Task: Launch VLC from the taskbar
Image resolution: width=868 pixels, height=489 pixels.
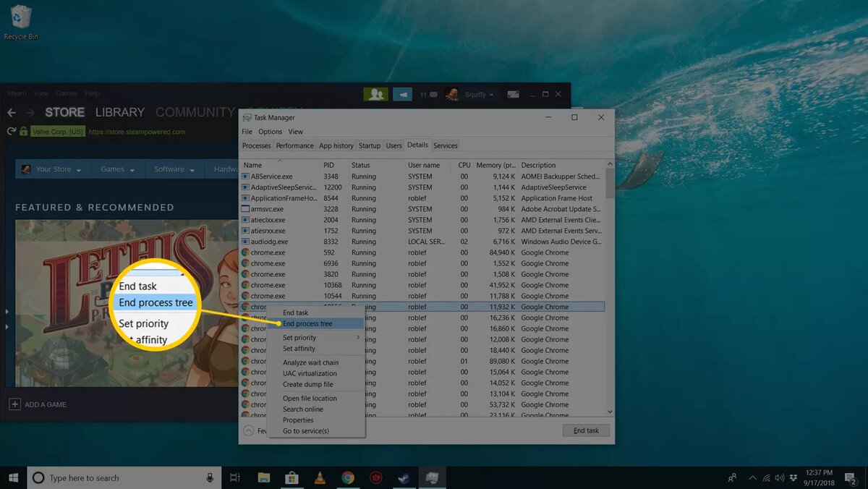Action: pos(320,477)
